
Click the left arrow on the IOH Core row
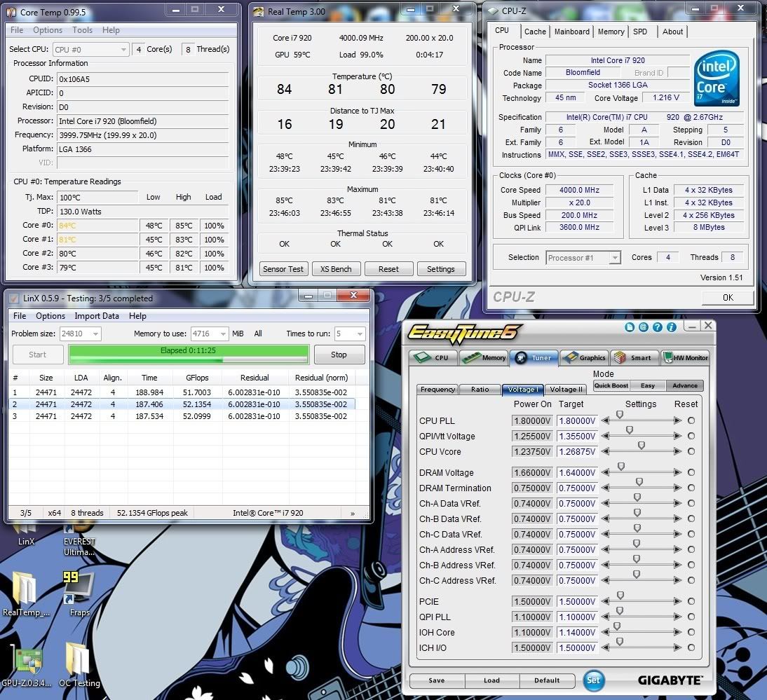[606, 632]
